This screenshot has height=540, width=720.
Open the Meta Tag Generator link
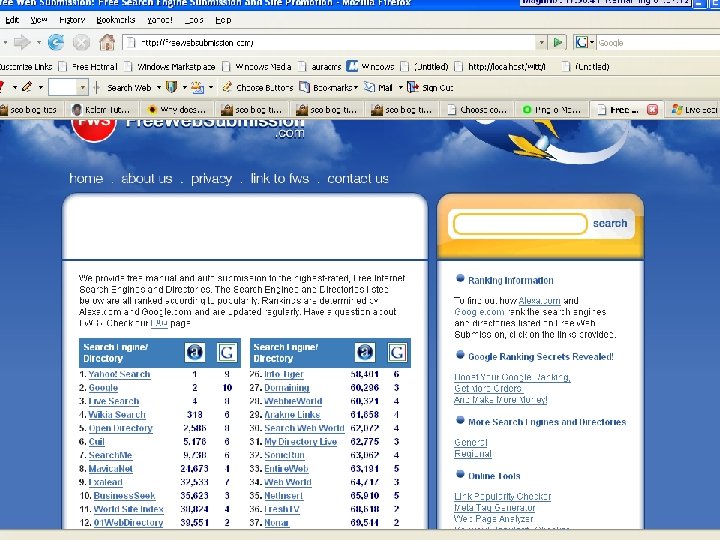tap(495, 507)
